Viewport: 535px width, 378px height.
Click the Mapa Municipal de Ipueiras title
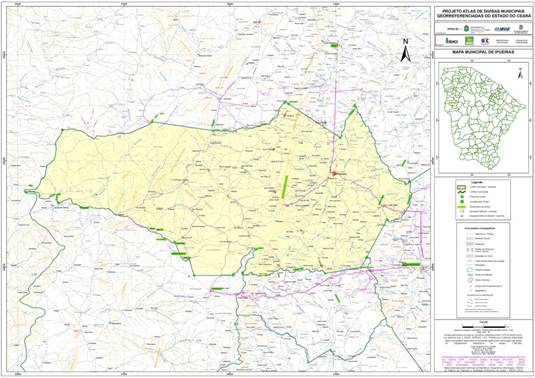[483, 53]
